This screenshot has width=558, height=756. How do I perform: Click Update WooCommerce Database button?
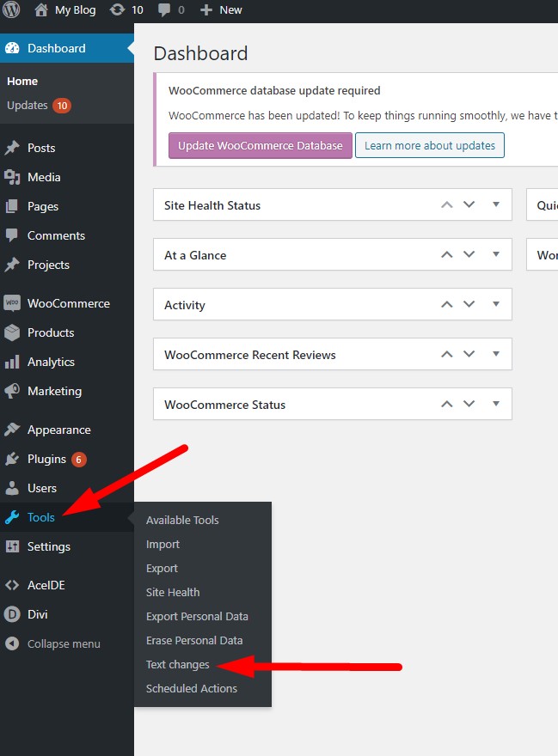(x=261, y=145)
